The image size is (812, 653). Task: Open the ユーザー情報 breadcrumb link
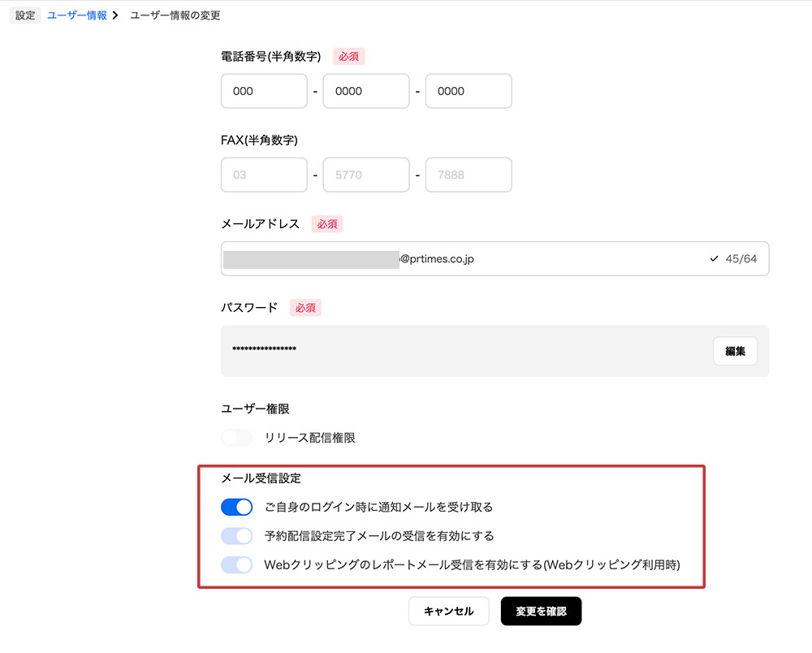point(77,15)
